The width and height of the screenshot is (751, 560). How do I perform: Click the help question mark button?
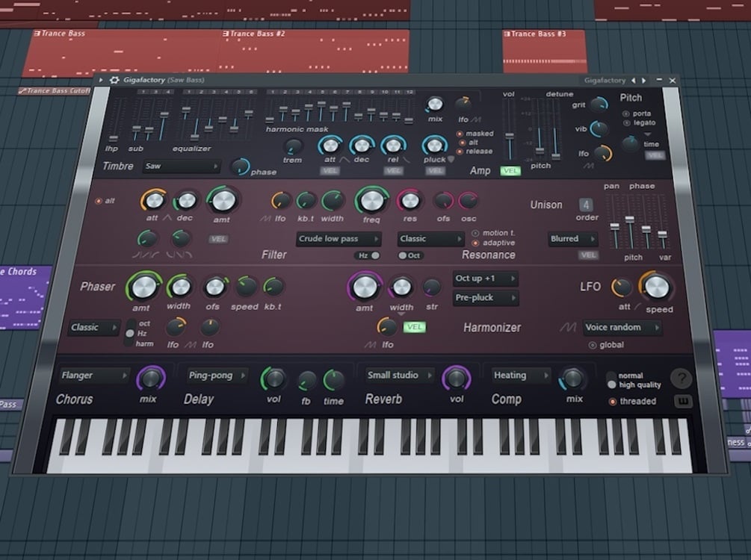click(682, 379)
